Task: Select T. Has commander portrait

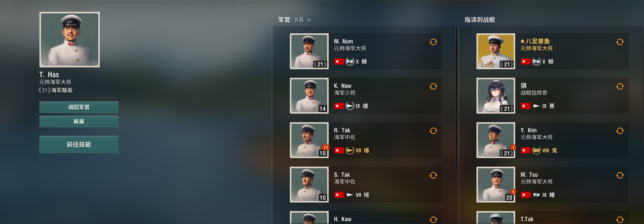Action: (x=70, y=40)
